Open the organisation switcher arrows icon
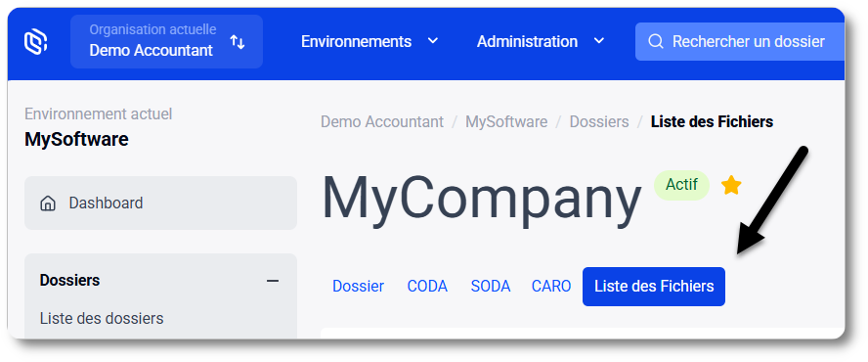The width and height of the screenshot is (868, 362). 238,42
